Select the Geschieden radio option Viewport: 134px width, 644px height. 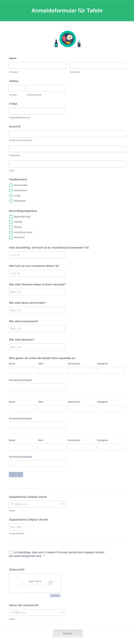point(11,185)
